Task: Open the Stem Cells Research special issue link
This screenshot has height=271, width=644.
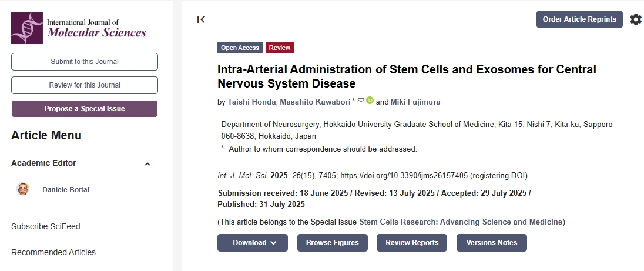Action: 461,222
